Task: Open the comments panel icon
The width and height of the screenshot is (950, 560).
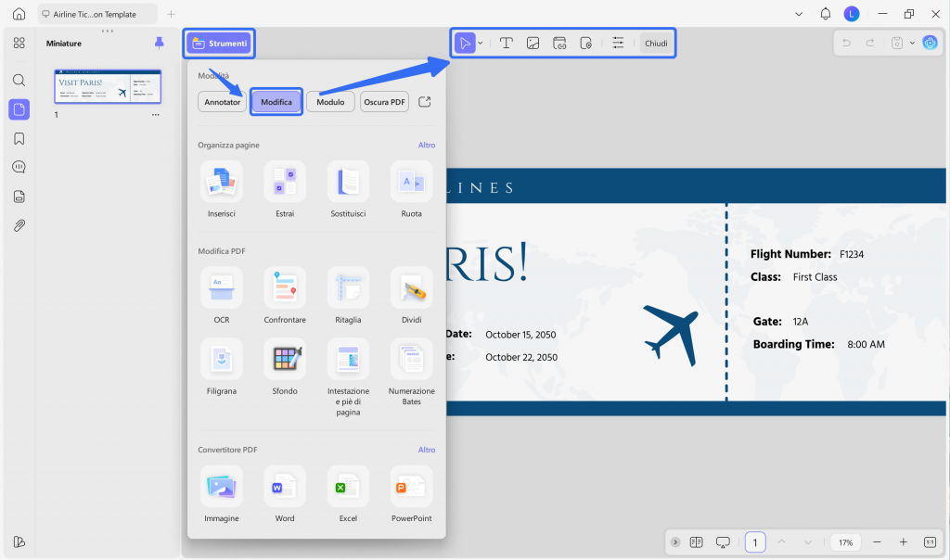Action: coord(19,167)
